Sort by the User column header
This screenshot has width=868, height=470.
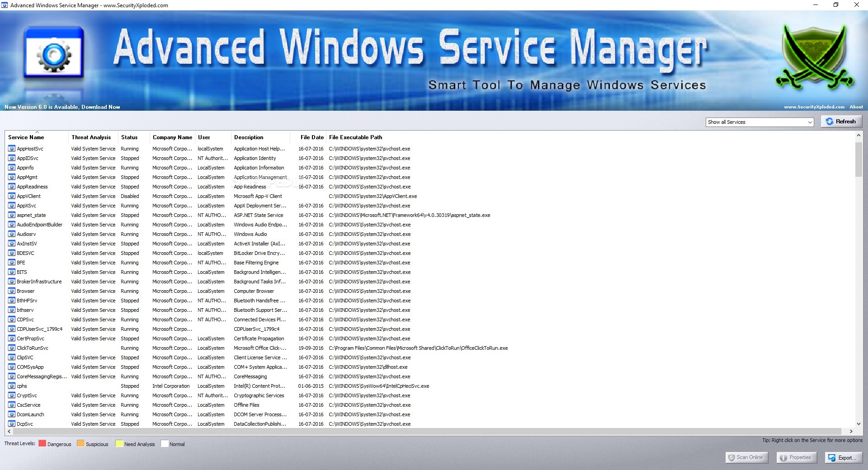(x=212, y=137)
